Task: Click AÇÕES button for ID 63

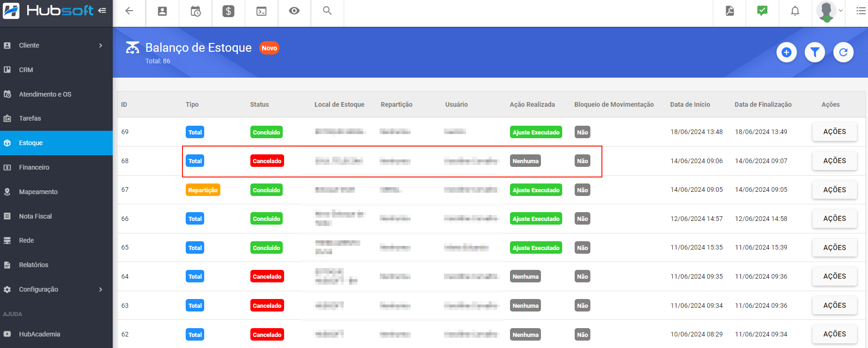Action: tap(834, 305)
